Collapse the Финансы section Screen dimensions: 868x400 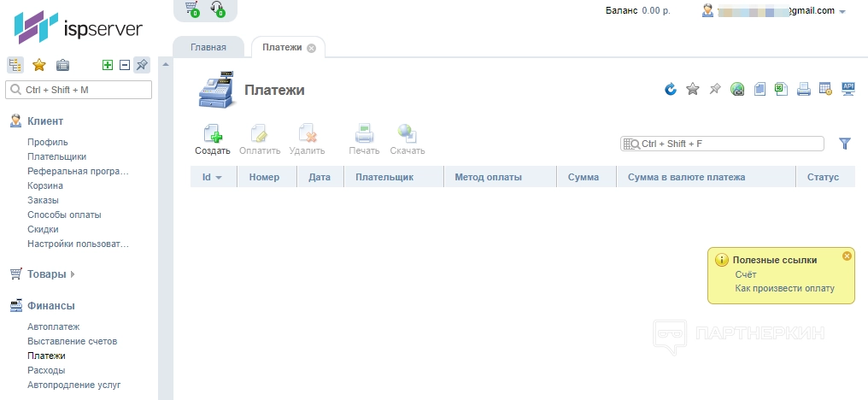coord(51,305)
